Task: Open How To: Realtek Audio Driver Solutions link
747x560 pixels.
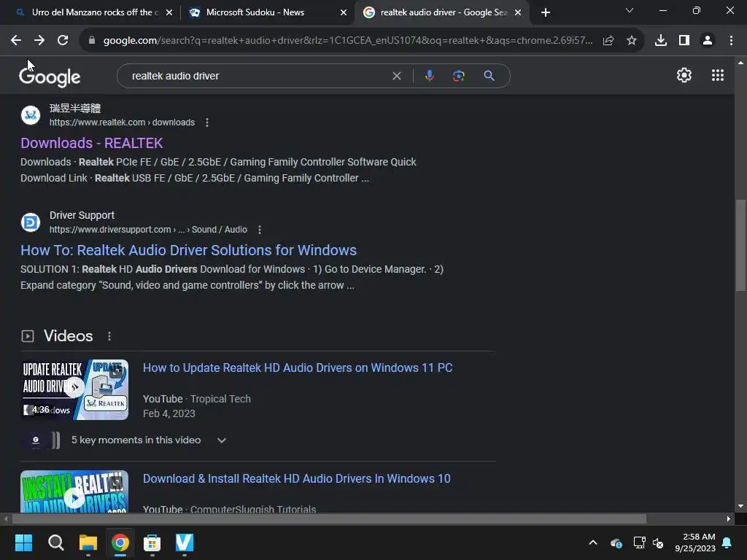Action: click(x=189, y=251)
